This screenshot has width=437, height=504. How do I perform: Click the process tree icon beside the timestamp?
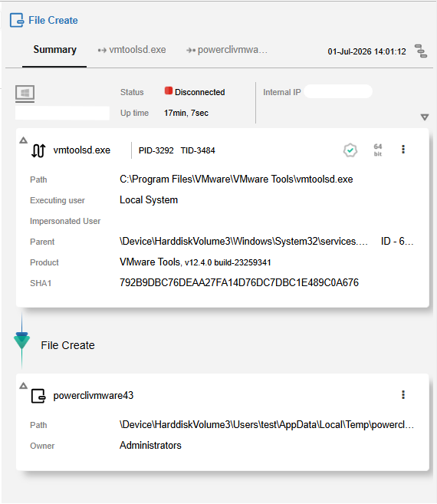(421, 51)
